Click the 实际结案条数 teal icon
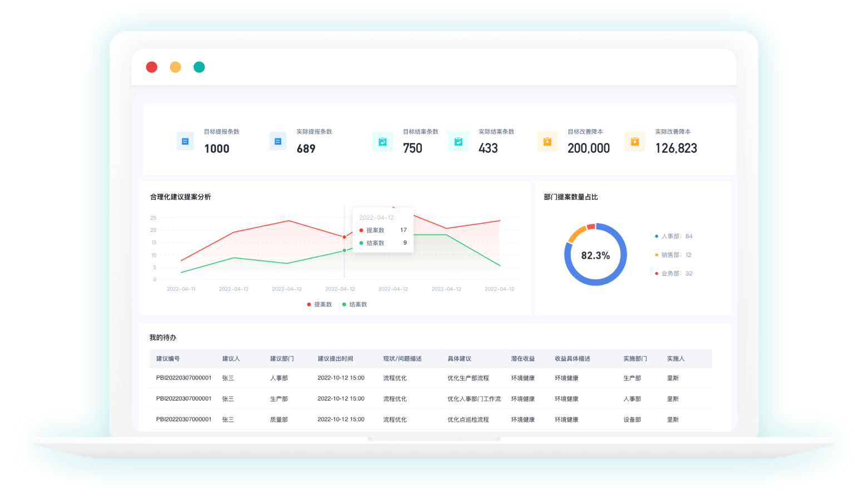This screenshot has height=494, width=868. tap(458, 141)
